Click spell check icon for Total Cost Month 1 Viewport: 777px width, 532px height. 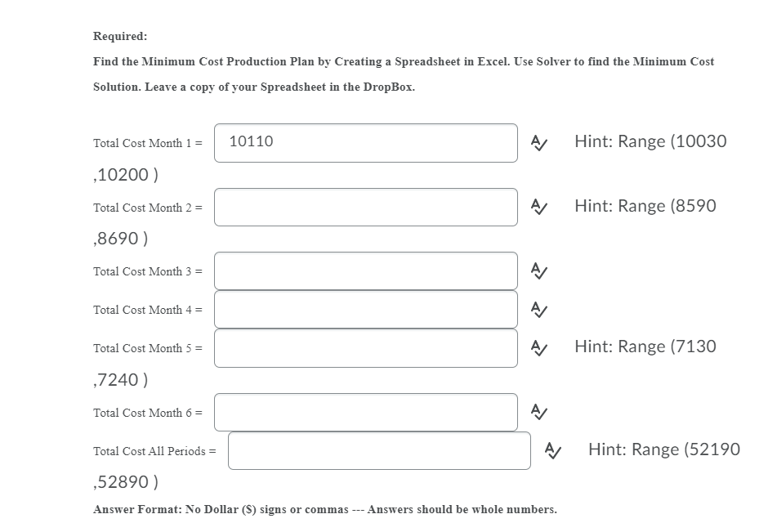point(538,141)
